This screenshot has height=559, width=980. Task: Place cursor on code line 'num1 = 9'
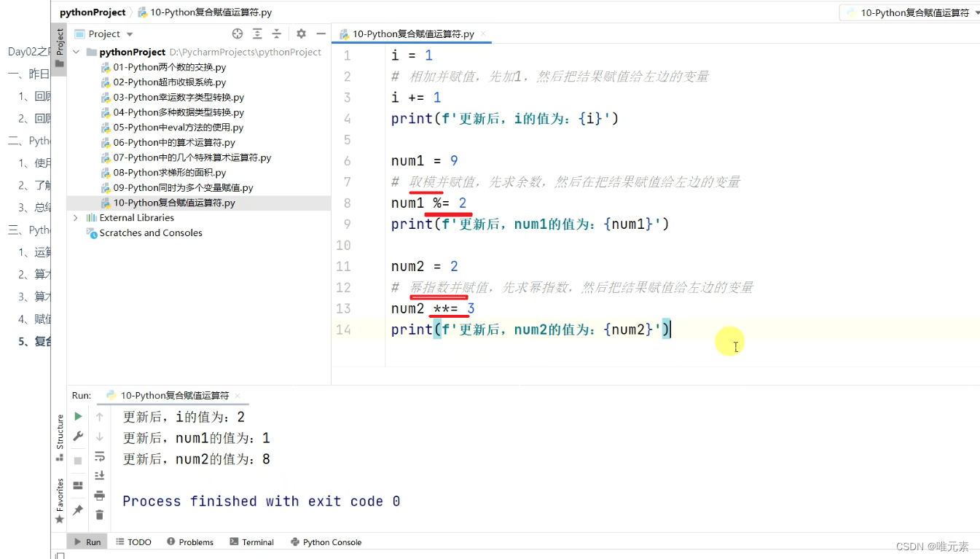(425, 161)
